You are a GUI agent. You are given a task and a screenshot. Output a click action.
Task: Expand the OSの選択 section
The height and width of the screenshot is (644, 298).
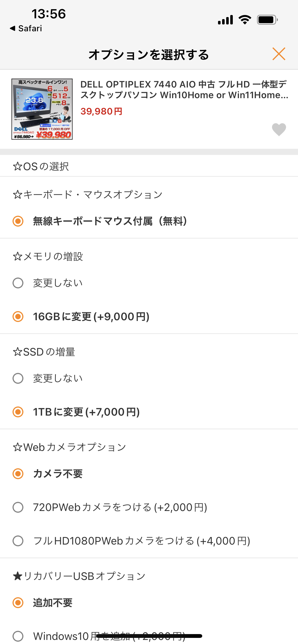coord(41,167)
